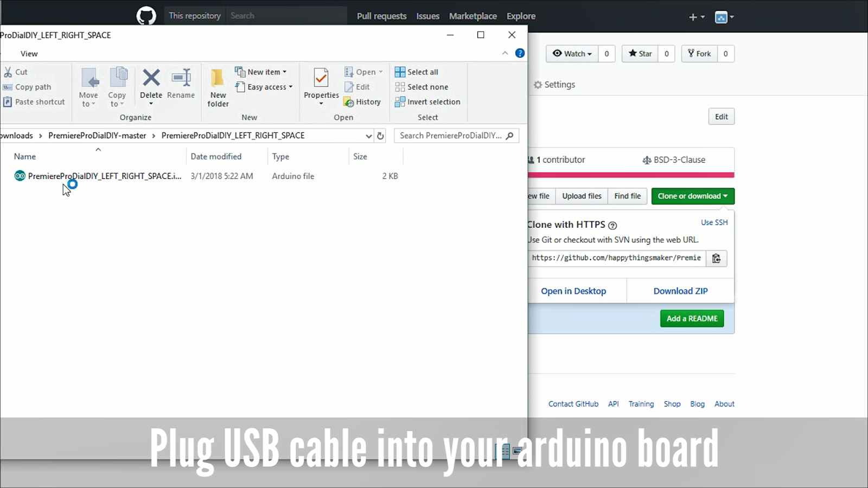Click Select none in the ribbon
The height and width of the screenshot is (488, 868).
click(x=422, y=87)
